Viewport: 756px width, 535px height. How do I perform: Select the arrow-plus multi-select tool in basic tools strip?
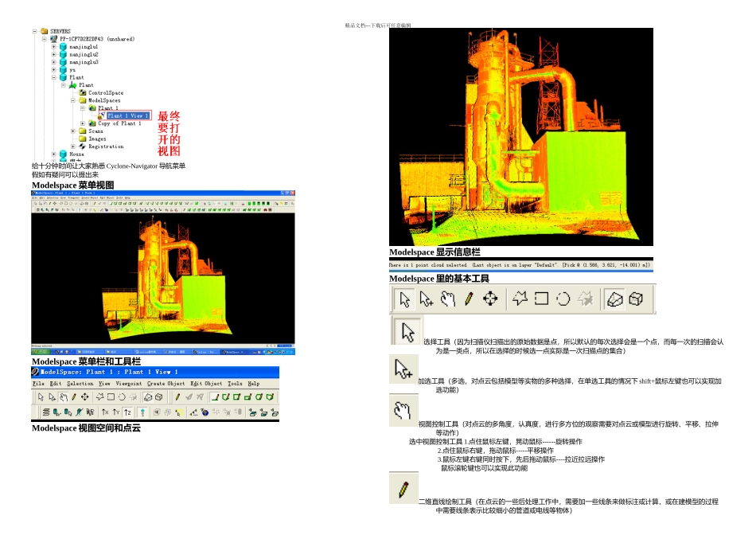(x=427, y=299)
